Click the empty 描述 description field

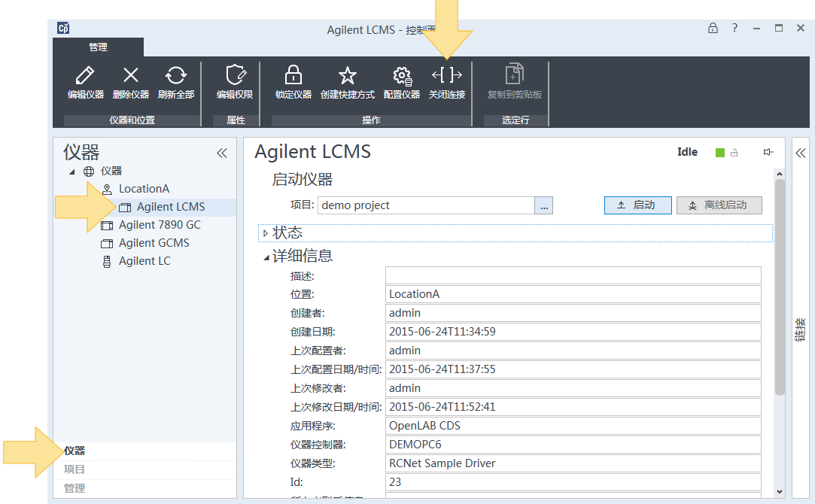point(573,275)
